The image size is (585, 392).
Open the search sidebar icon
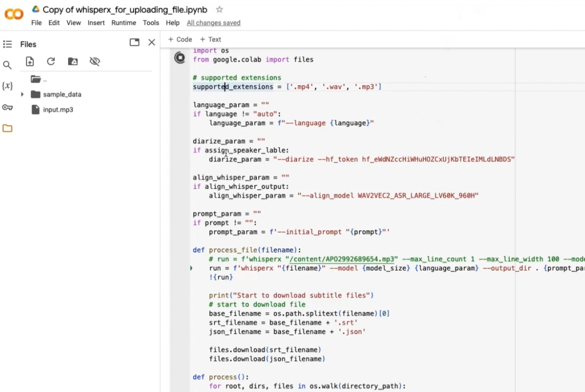coord(7,65)
